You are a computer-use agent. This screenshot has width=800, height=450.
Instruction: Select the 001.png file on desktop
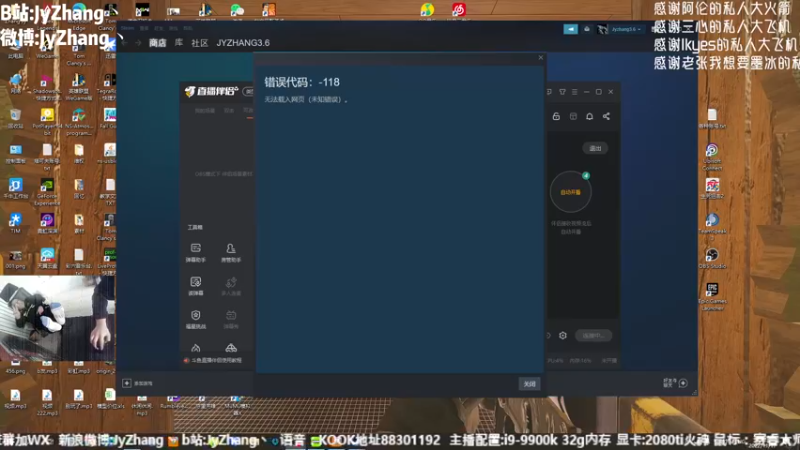pyautogui.click(x=15, y=259)
